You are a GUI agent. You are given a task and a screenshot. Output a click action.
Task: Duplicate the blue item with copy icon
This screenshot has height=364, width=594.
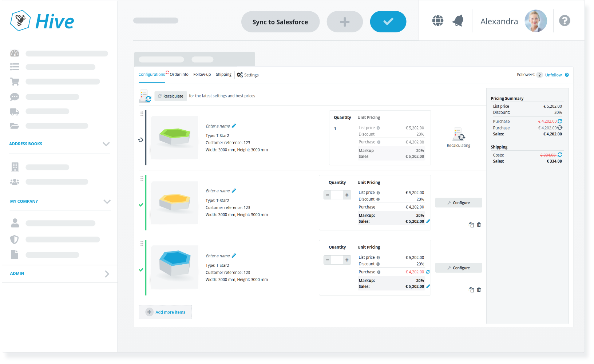point(471,290)
